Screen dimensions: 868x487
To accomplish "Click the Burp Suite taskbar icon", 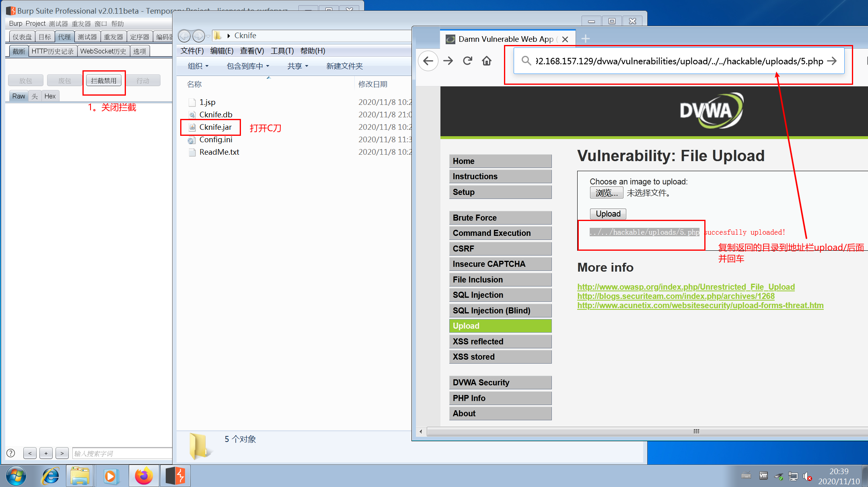I will pos(175,476).
